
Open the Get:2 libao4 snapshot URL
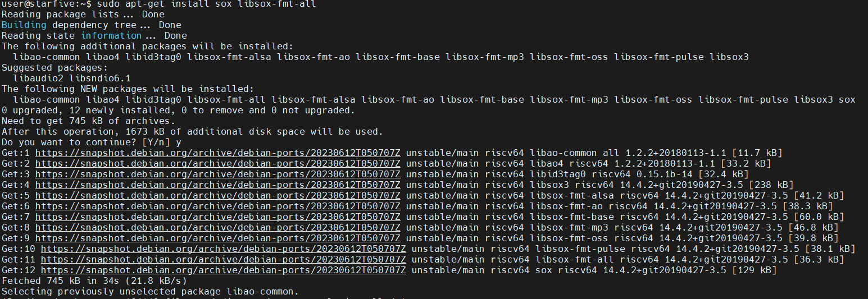pyautogui.click(x=218, y=164)
